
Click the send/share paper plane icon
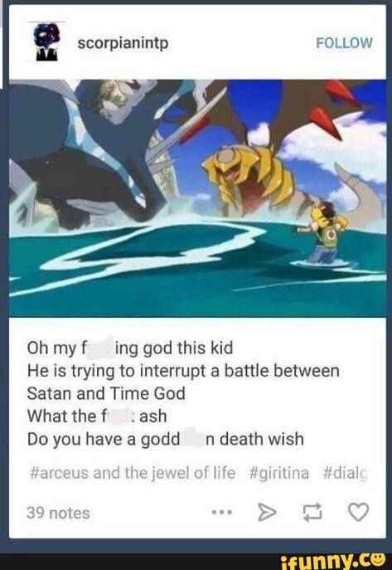[267, 512]
